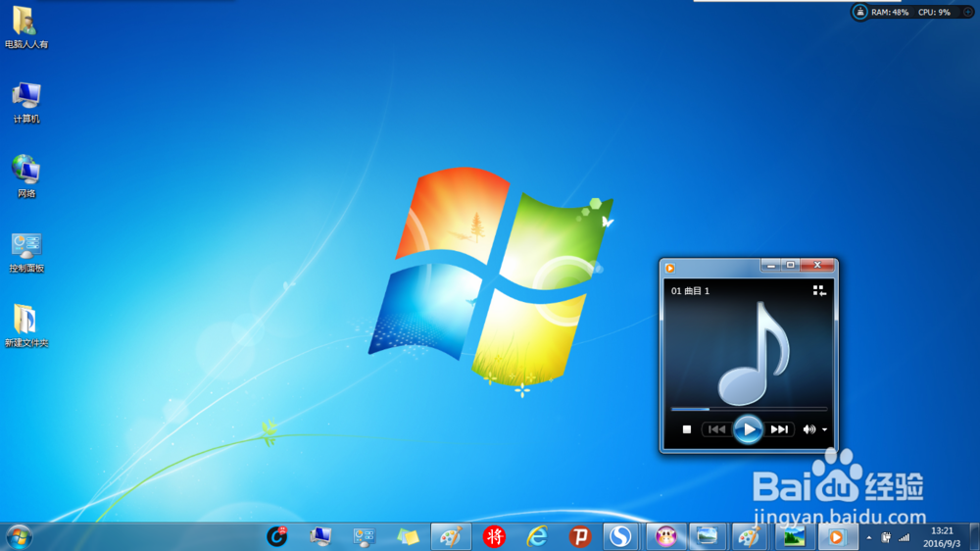
Task: Mute the media player speaker
Action: [x=808, y=429]
